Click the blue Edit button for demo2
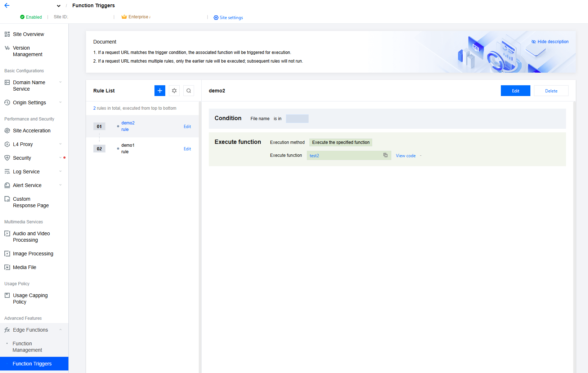 [x=515, y=91]
